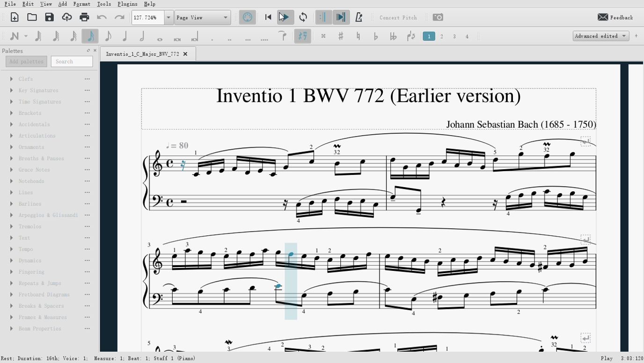Open the Tools menu
The height and width of the screenshot is (363, 644).
click(x=104, y=4)
